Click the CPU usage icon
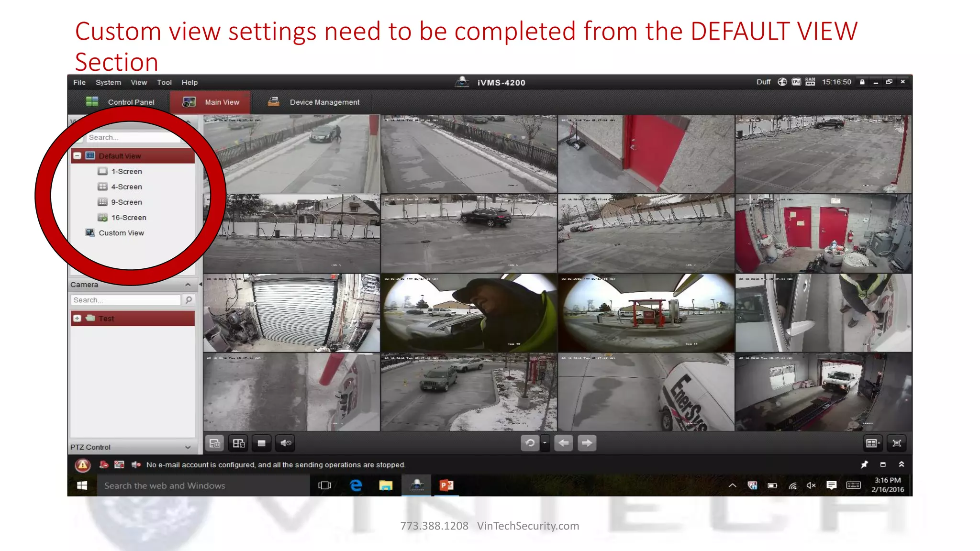The image size is (980, 551). point(796,82)
